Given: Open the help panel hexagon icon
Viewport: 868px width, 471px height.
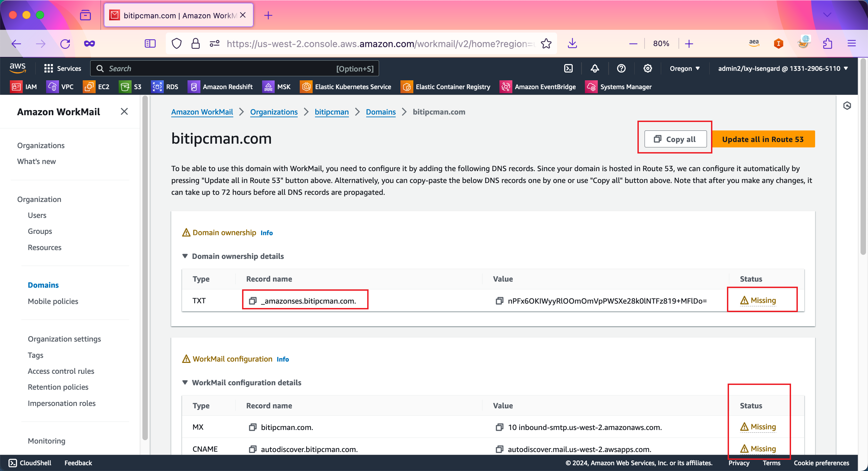Looking at the screenshot, I should 847,106.
